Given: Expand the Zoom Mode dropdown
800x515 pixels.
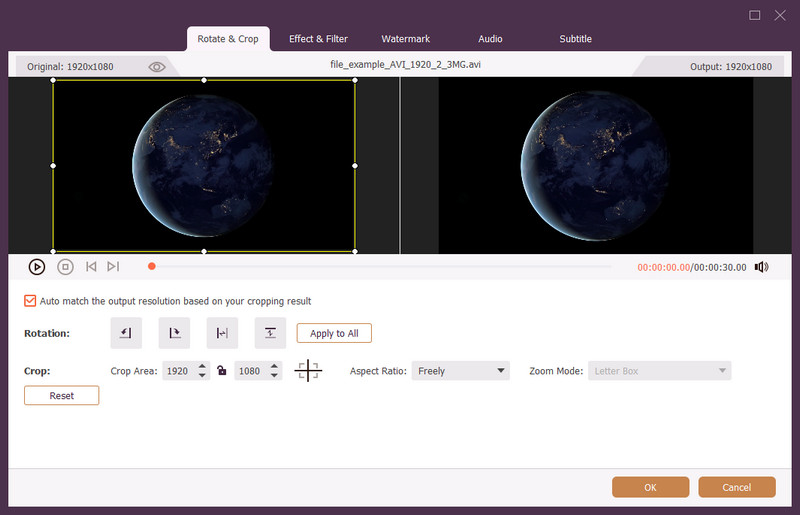Looking at the screenshot, I should click(x=659, y=371).
